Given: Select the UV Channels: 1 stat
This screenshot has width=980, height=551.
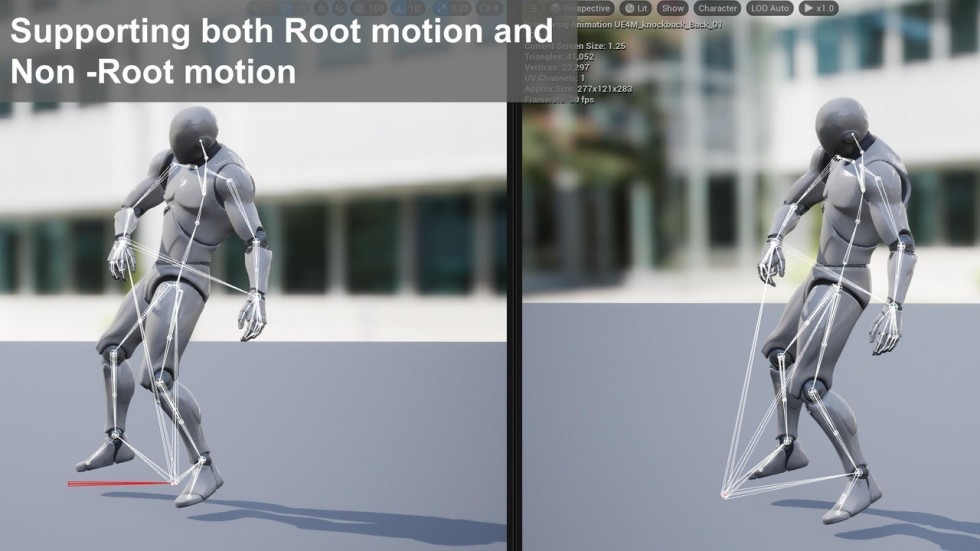Looking at the screenshot, I should (x=555, y=78).
